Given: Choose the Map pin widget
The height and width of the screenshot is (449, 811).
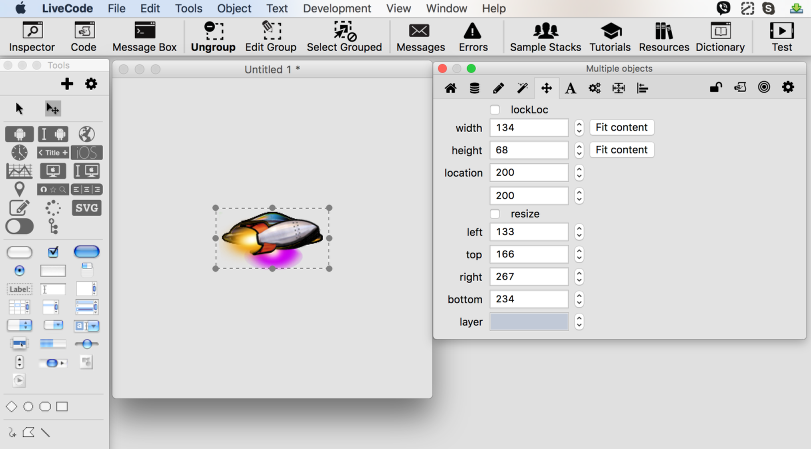Looking at the screenshot, I should (20, 189).
